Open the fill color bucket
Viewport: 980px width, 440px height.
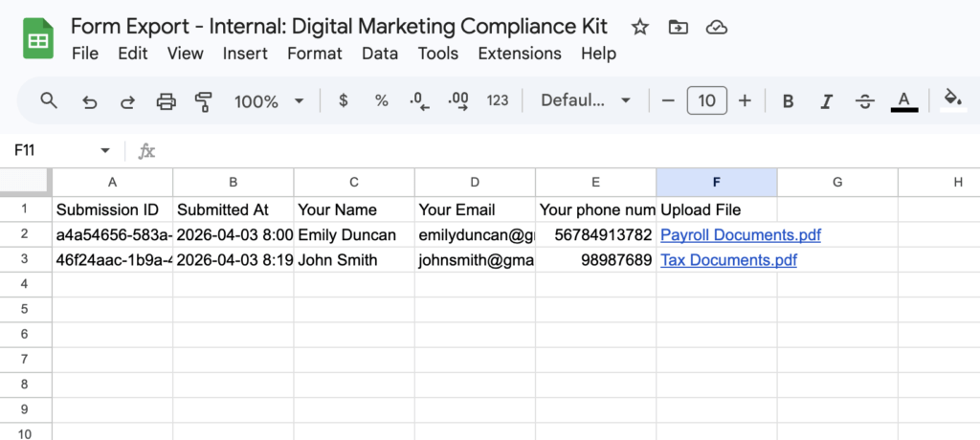pos(953,100)
